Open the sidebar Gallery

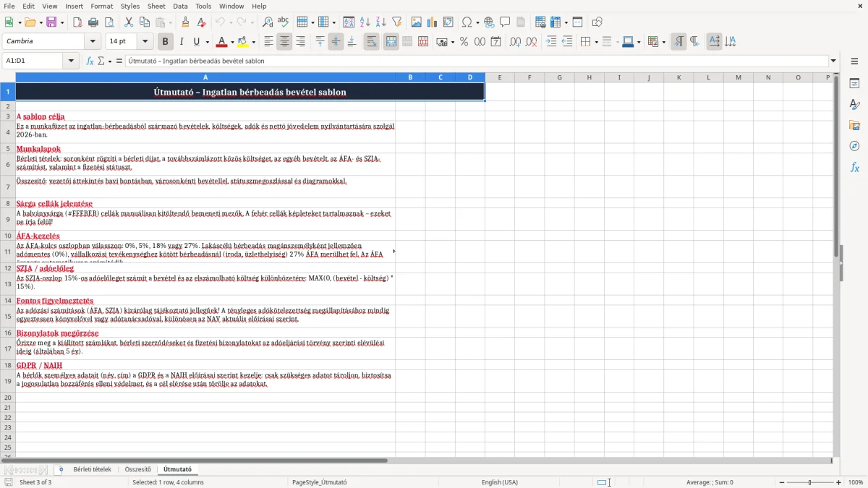click(854, 125)
